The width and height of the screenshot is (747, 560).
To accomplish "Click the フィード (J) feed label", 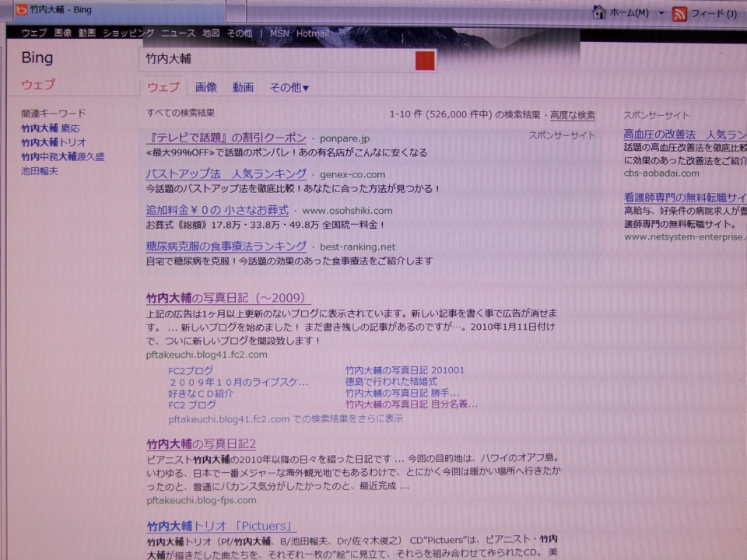I will point(714,14).
